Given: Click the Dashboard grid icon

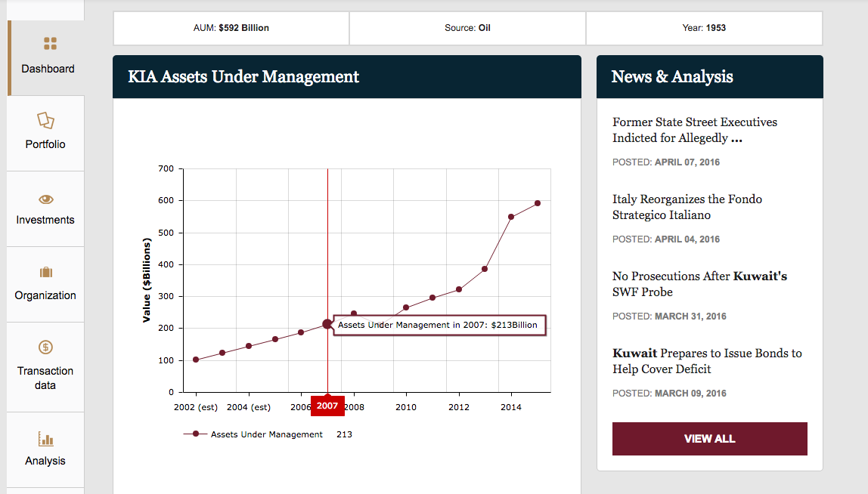Looking at the screenshot, I should (x=51, y=43).
